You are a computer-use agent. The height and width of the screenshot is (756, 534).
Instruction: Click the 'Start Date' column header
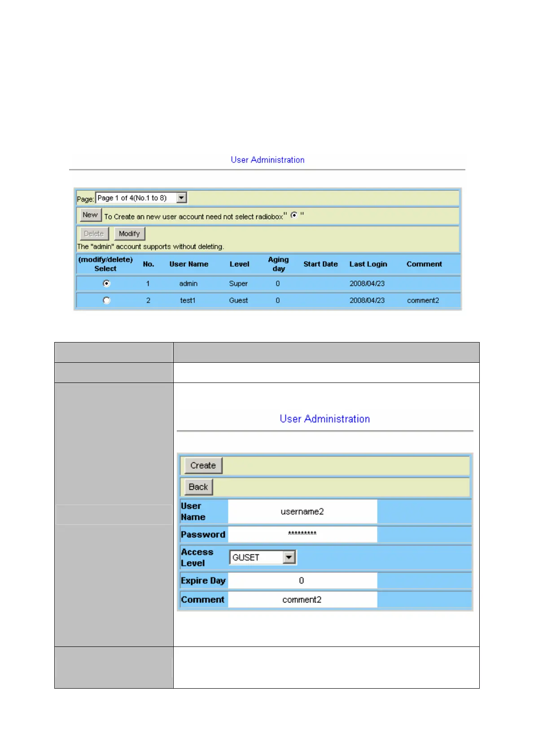[x=320, y=264]
